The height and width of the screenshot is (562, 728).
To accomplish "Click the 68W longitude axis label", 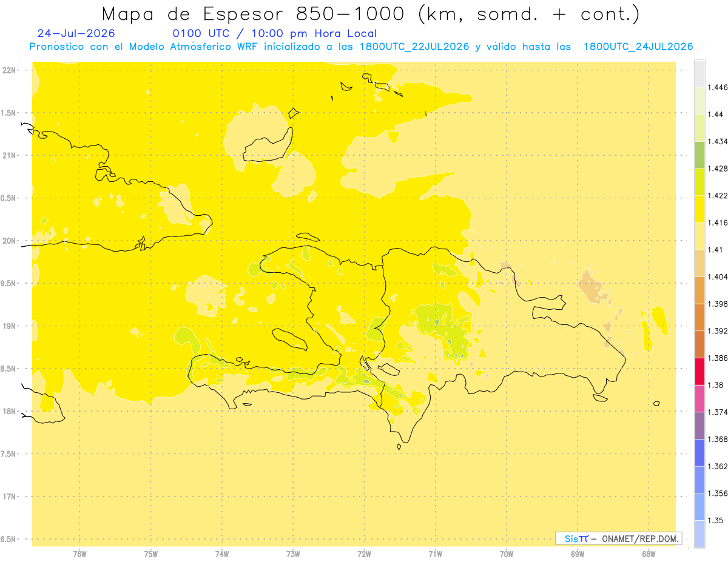I will 649,554.
